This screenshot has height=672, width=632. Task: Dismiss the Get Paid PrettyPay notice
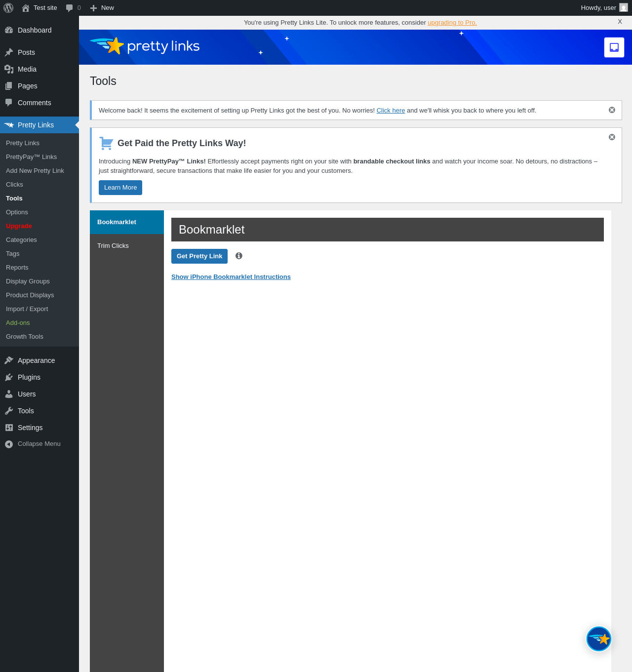(x=612, y=137)
